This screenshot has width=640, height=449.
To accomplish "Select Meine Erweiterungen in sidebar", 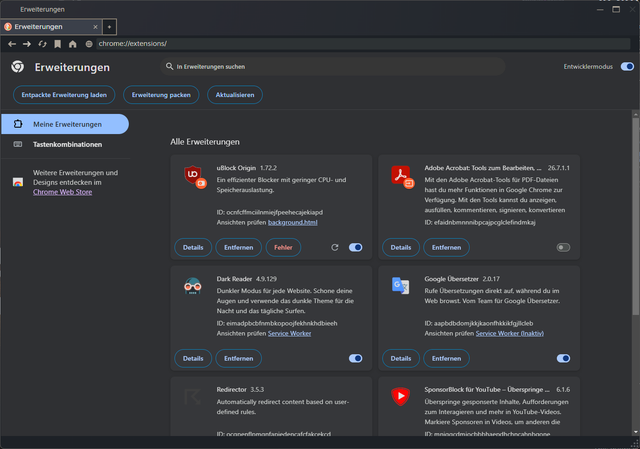I will point(65,124).
